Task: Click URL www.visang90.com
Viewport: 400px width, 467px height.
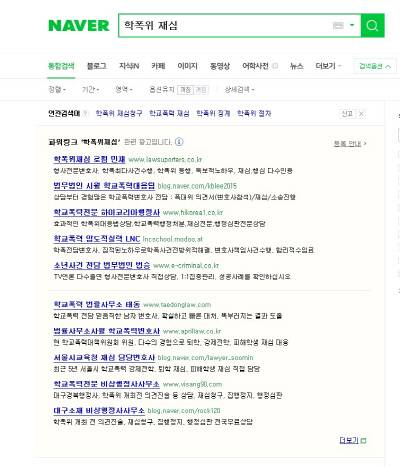Action: click(192, 384)
